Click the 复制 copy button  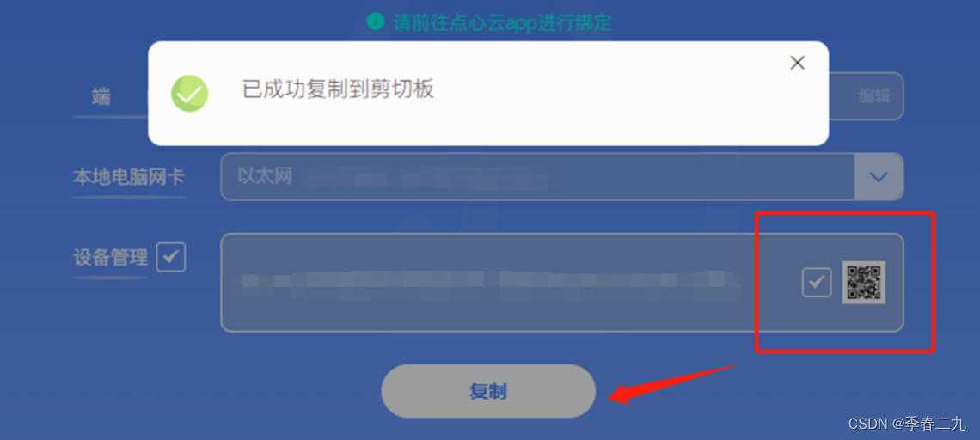coord(488,391)
